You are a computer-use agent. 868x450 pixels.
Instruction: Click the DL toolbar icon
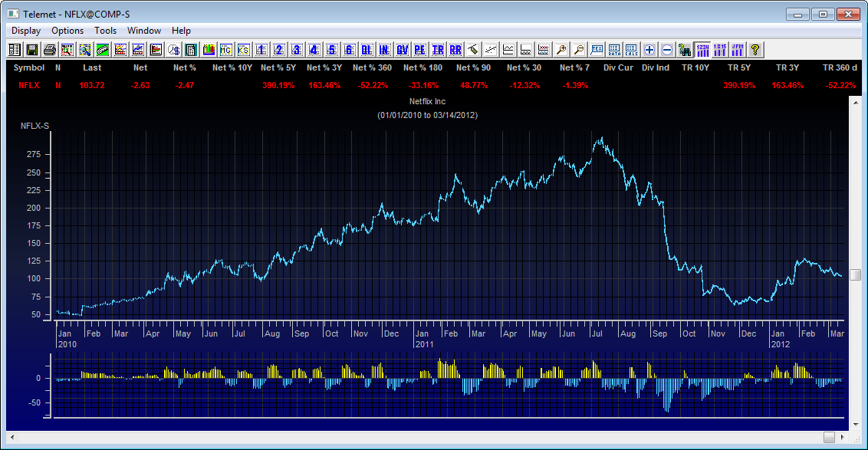(367, 50)
